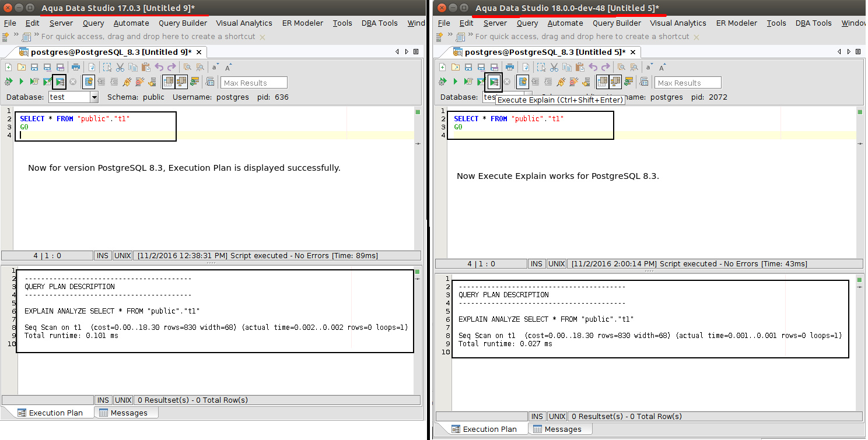Click Execute Explain icon in left window

60,82
